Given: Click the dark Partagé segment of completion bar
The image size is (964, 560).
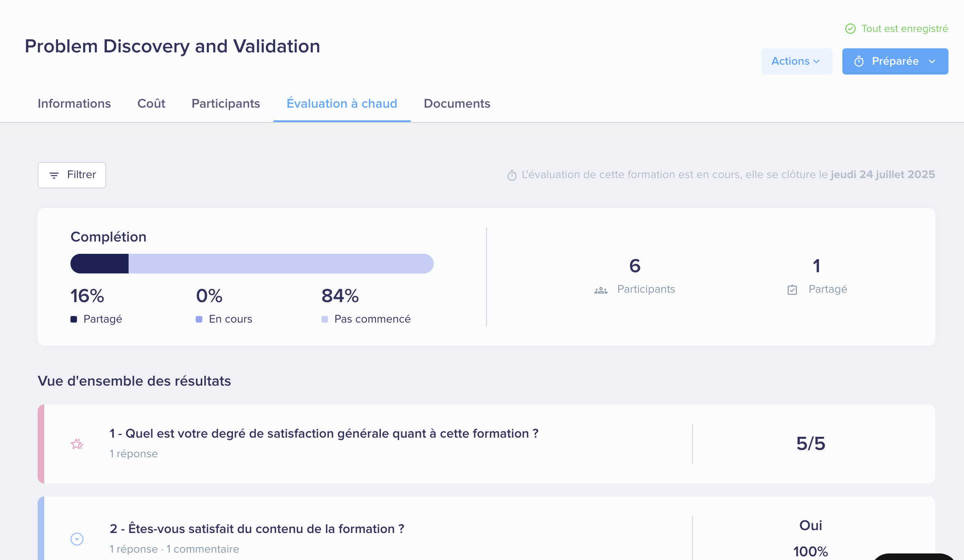Looking at the screenshot, I should (100, 264).
